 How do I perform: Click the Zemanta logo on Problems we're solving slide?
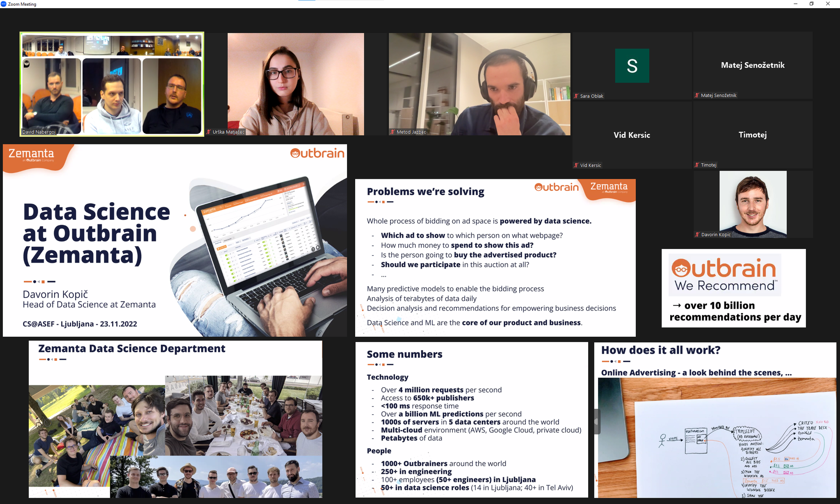click(x=609, y=187)
